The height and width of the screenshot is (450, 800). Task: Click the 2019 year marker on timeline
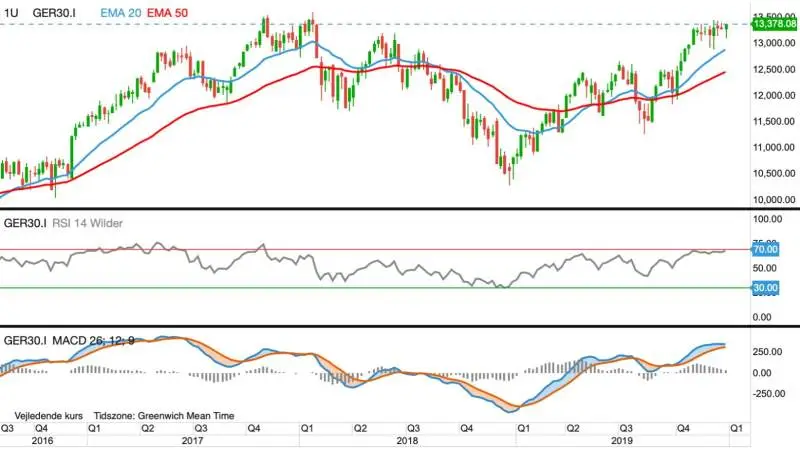pyautogui.click(x=622, y=441)
